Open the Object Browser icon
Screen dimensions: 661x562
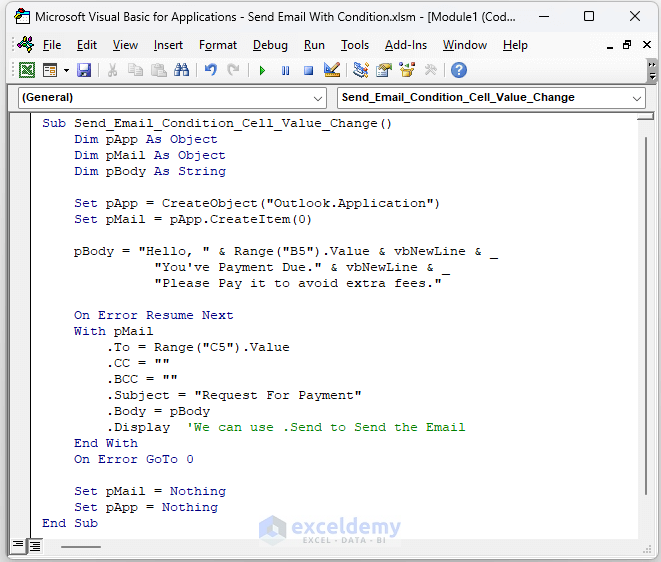[407, 70]
